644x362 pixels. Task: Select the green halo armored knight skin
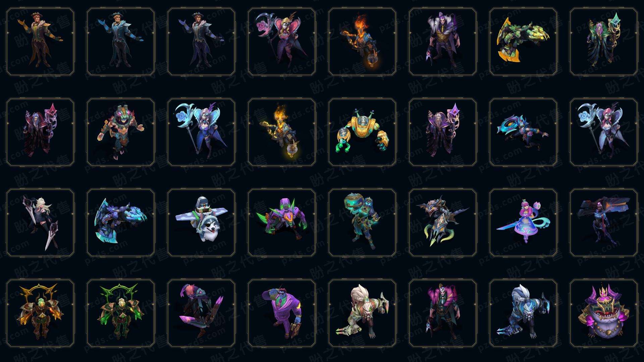pyautogui.click(x=121, y=313)
